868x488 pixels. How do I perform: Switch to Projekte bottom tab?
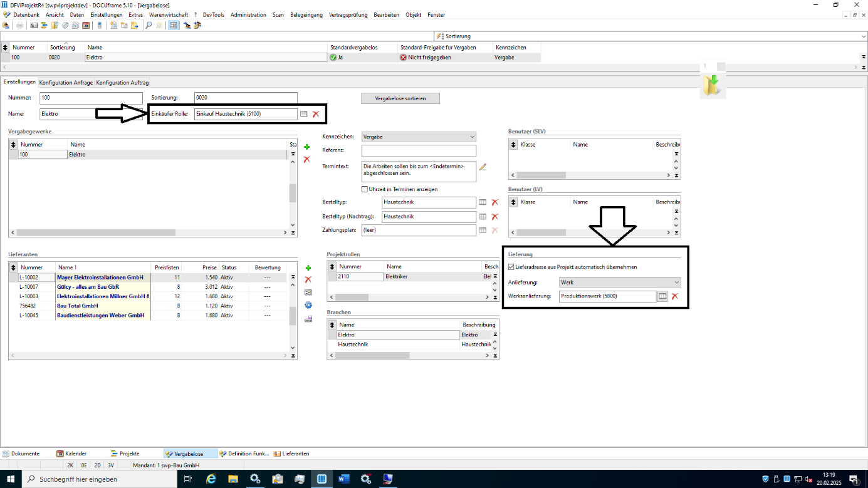[x=125, y=454]
